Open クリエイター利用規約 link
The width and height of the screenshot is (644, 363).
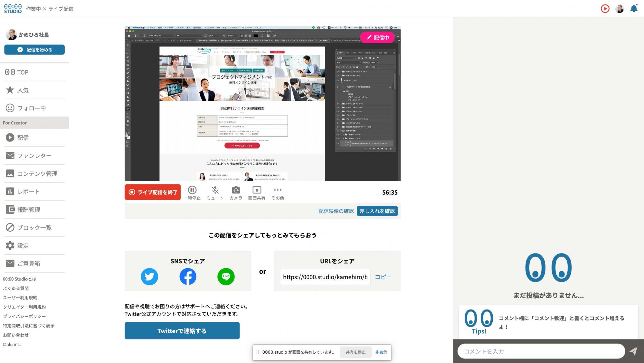(x=24, y=307)
